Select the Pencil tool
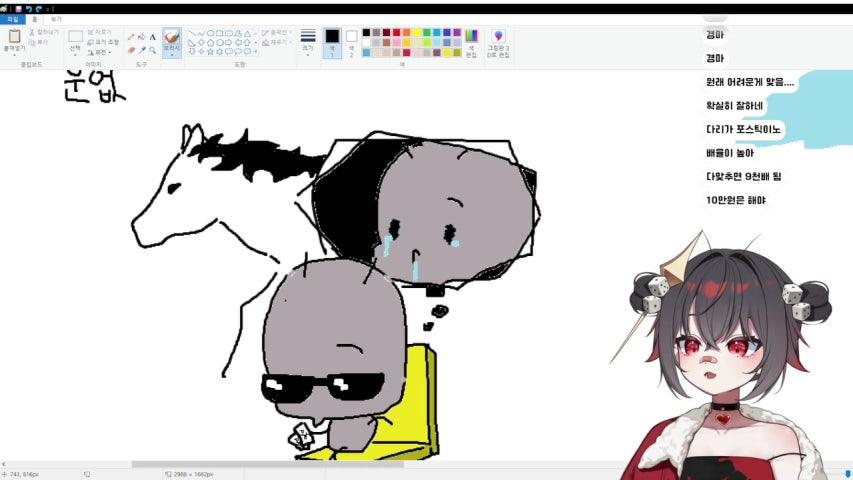Image resolution: width=853 pixels, height=480 pixels. pyautogui.click(x=131, y=35)
